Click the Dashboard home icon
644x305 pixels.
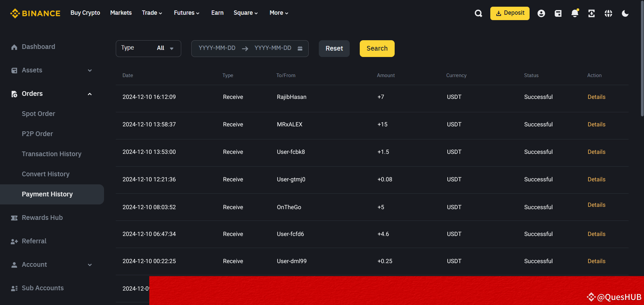(14, 47)
